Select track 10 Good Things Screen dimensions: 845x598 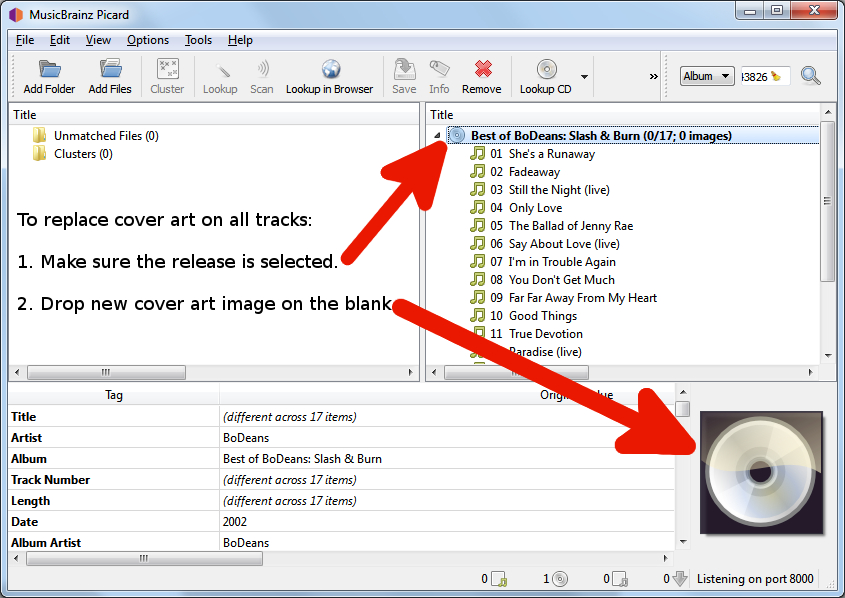click(542, 316)
